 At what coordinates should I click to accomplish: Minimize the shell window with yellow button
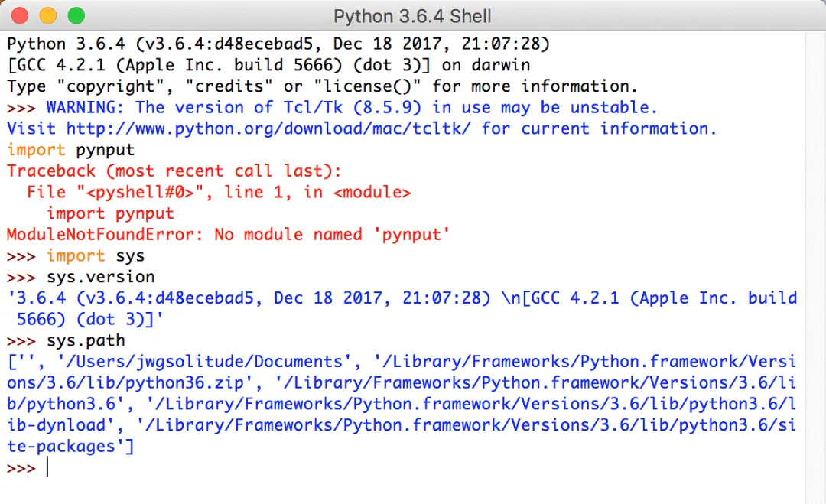tap(48, 15)
